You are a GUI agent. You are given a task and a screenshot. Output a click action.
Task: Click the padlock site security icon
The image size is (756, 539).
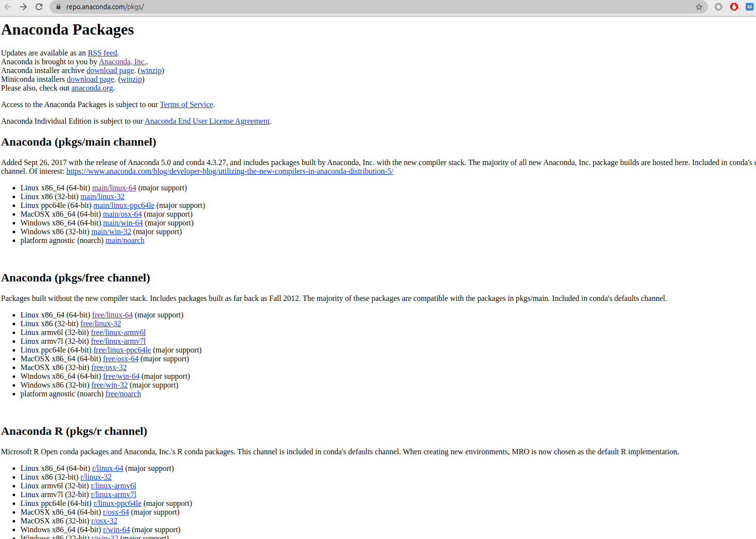point(58,7)
